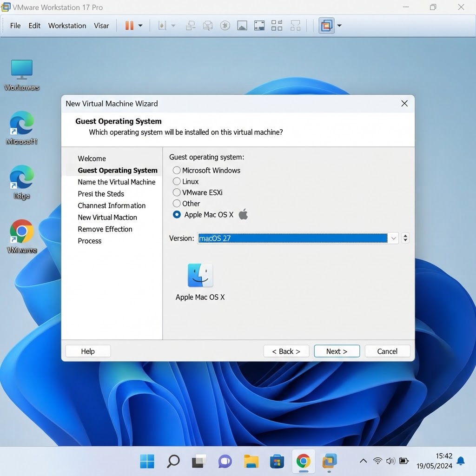
Task: Click the highlighted Unity mode icon
Action: 326,26
